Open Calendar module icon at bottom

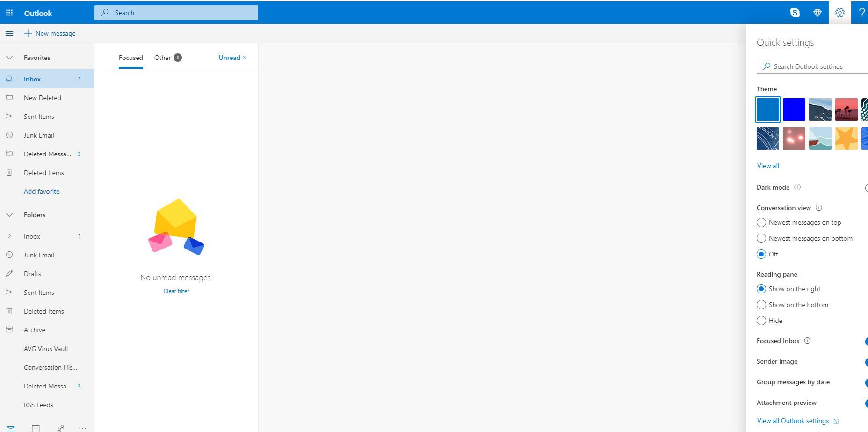(x=36, y=428)
